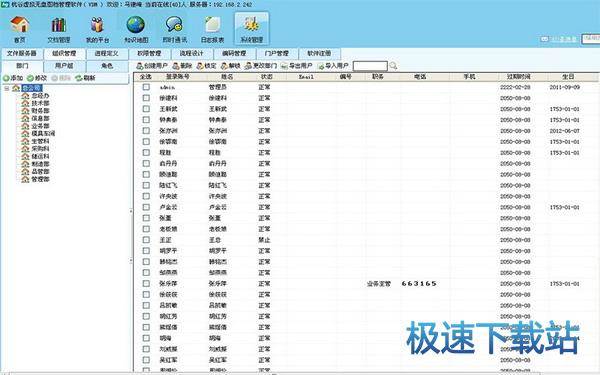Viewport: 600px width, 375px height.
Task: Tick the checkbox for 陆红飞 row
Action: coord(146,185)
